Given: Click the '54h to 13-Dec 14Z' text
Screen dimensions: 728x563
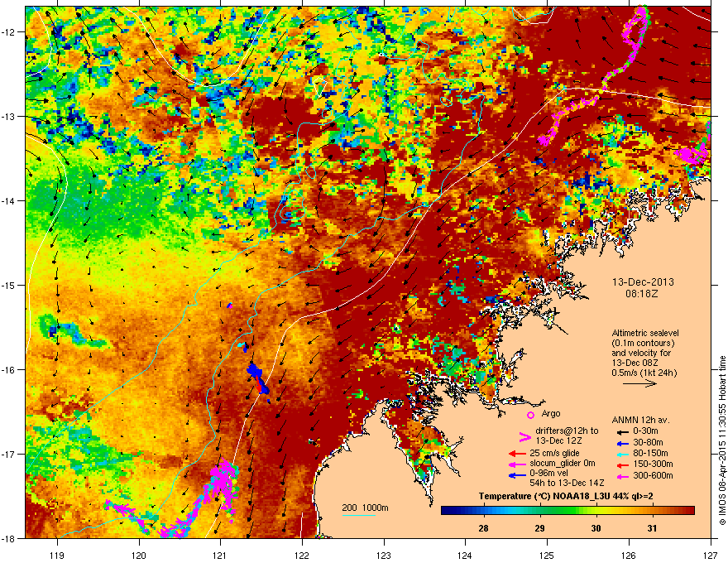Looking at the screenshot, I should [x=567, y=483].
